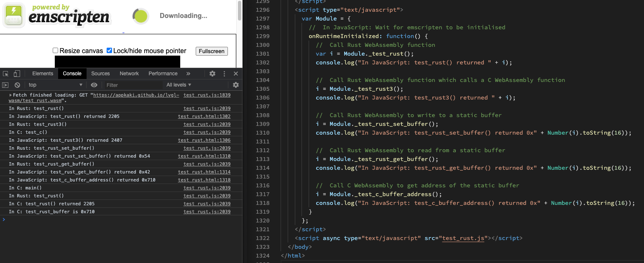Open the DevTools three-dot customize menu
The height and width of the screenshot is (263, 644).
224,74
